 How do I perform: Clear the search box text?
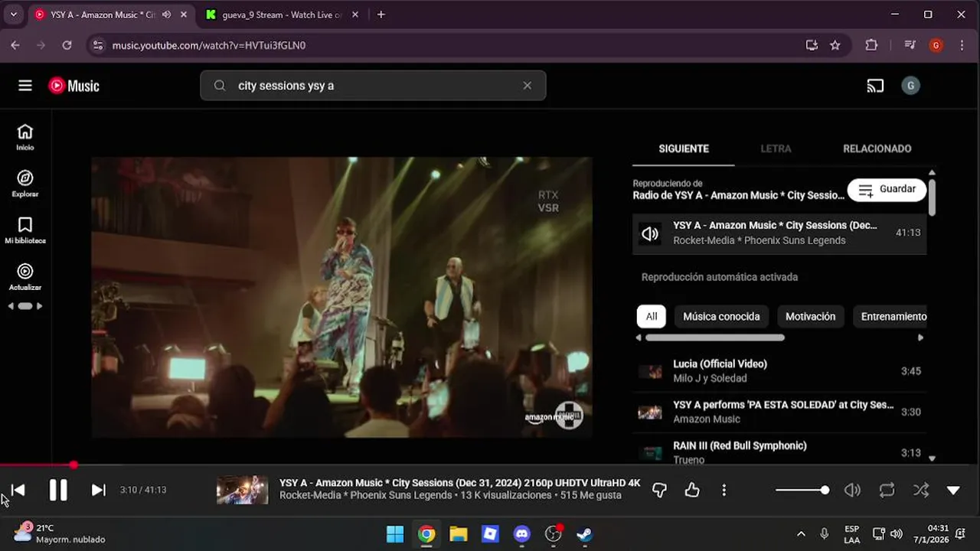coord(527,86)
